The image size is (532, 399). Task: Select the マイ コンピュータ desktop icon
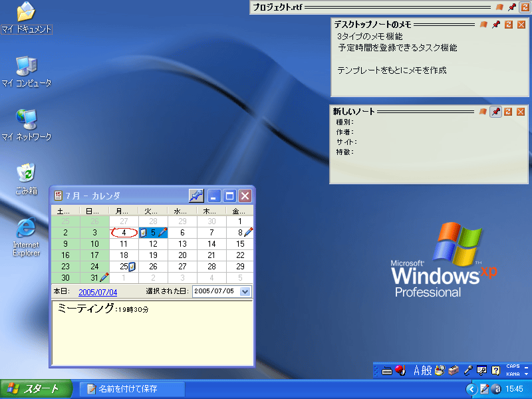click(x=27, y=72)
